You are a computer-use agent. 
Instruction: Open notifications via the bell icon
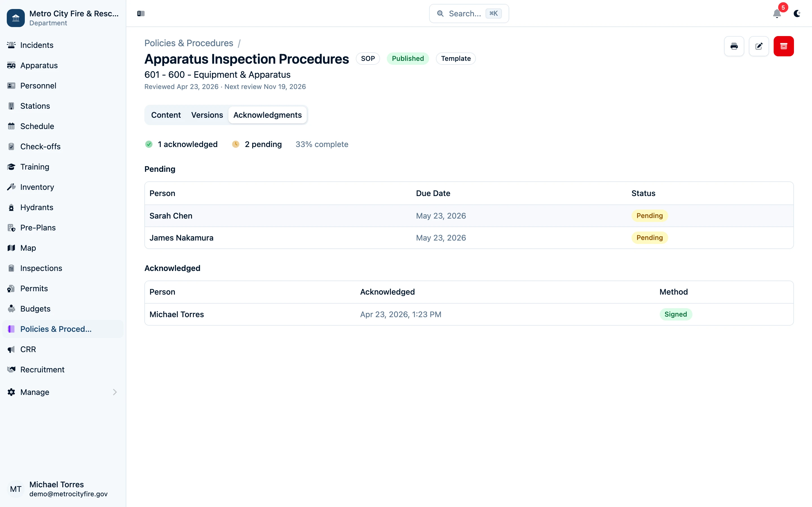[x=777, y=14]
